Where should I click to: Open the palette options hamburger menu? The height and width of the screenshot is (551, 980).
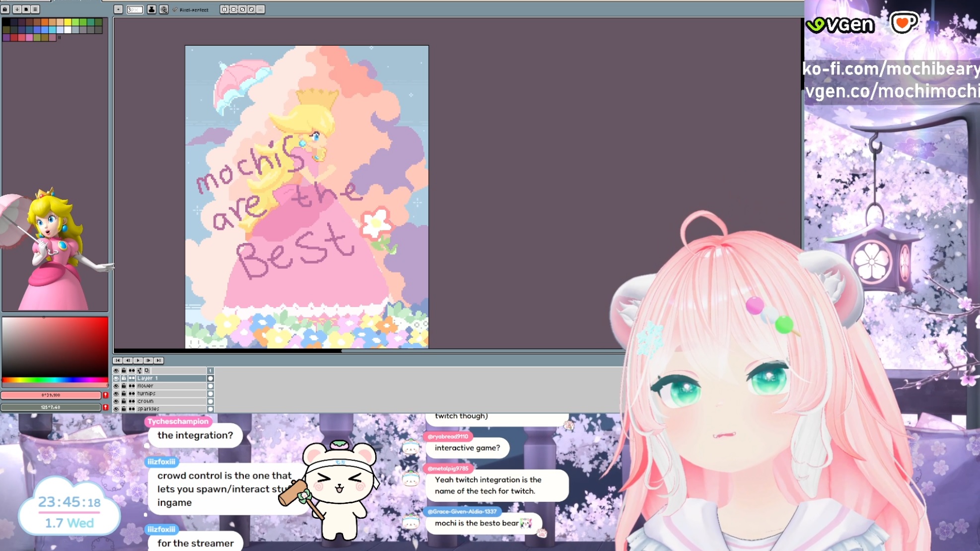(35, 9)
